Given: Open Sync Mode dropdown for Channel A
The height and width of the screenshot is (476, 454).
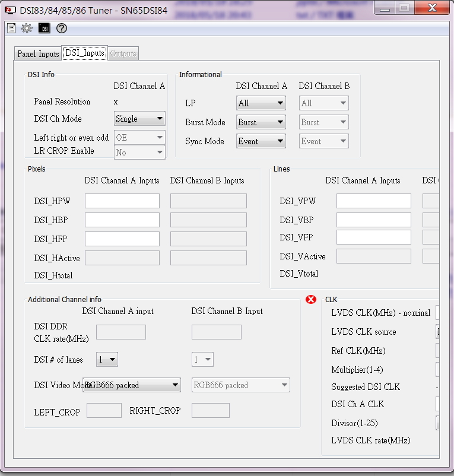Looking at the screenshot, I should point(261,141).
